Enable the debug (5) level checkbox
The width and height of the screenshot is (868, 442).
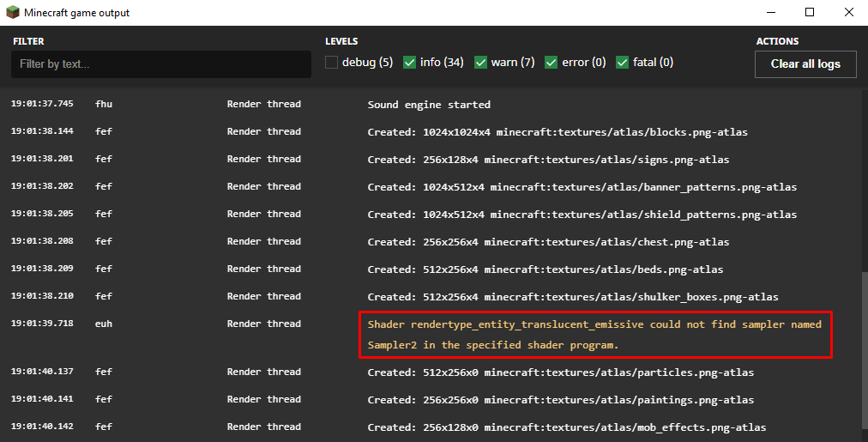[x=332, y=63]
